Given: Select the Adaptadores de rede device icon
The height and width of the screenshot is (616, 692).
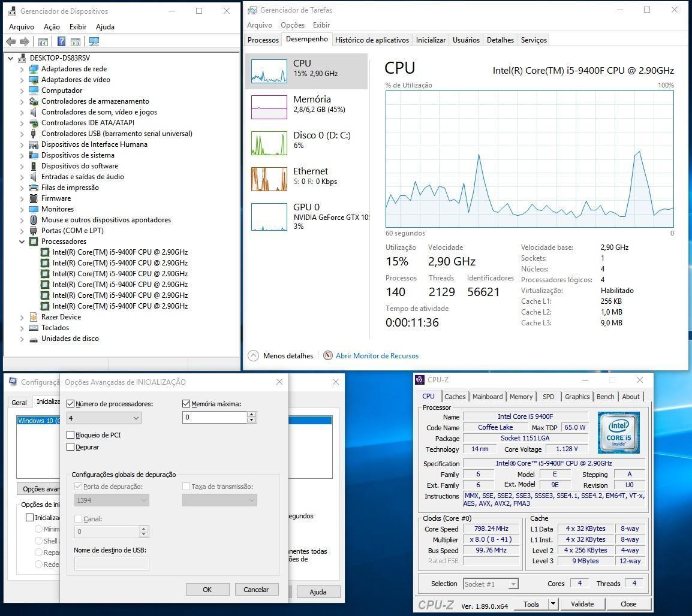Looking at the screenshot, I should click(x=34, y=69).
